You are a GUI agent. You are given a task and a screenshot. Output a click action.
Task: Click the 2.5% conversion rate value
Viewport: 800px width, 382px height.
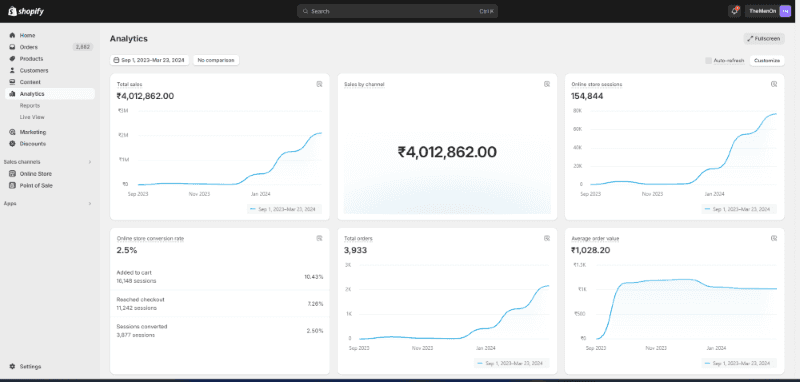pyautogui.click(x=127, y=250)
